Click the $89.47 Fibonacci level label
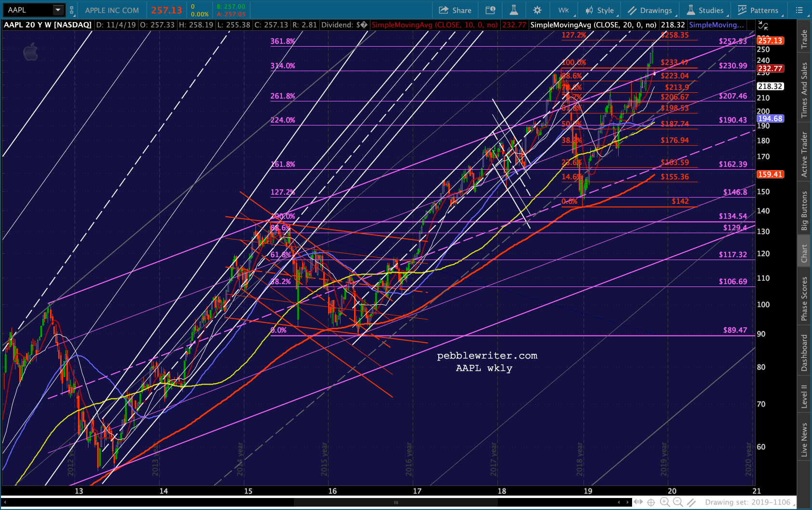 point(735,330)
